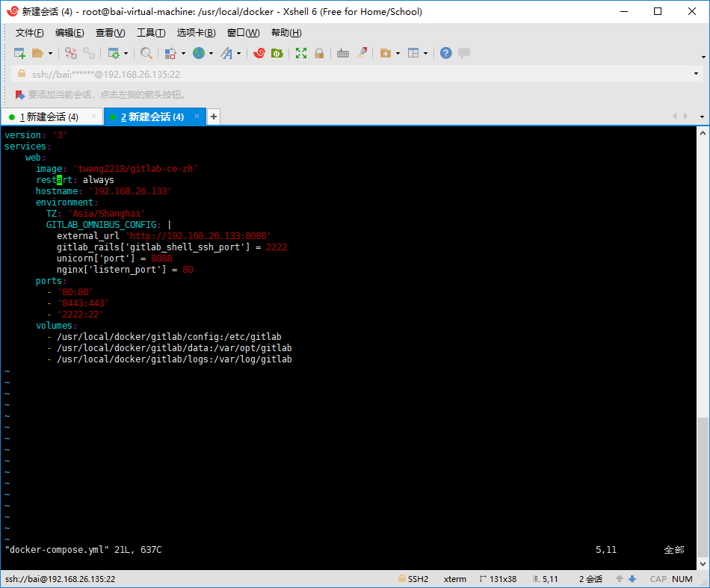Click status bar blue down arrow icon
The height and width of the screenshot is (588, 710).
point(632,578)
